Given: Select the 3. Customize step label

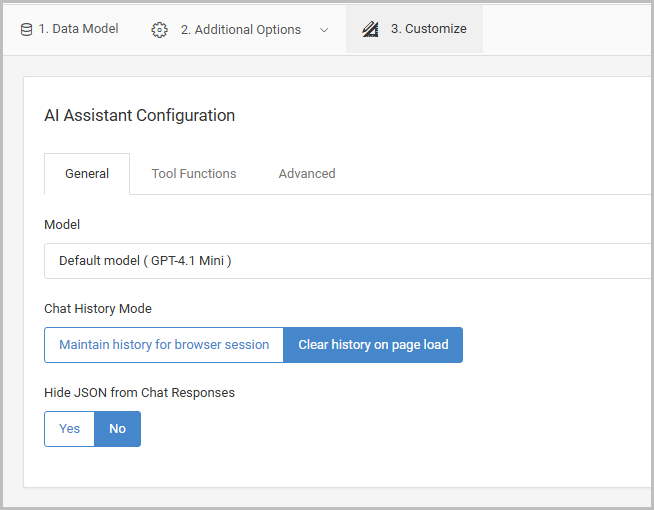Looking at the screenshot, I should pos(428,29).
